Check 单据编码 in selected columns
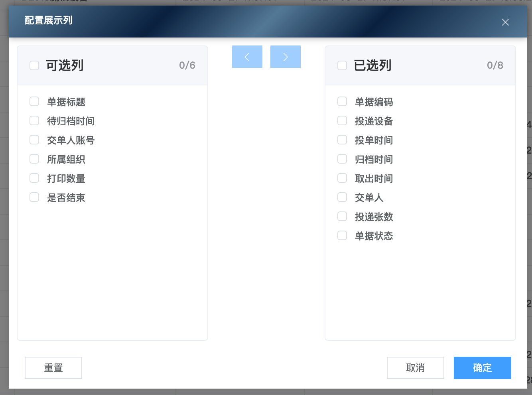Screen dimensions: 532x395 (x=342, y=102)
